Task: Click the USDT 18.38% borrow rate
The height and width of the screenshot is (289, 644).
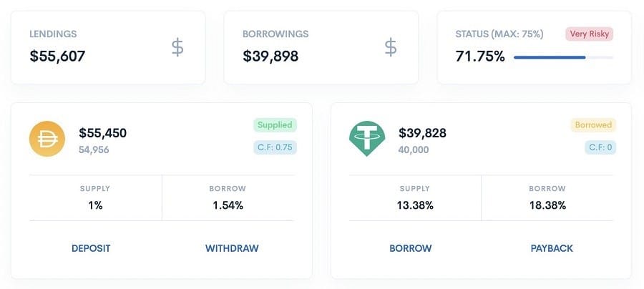Action: (x=547, y=205)
